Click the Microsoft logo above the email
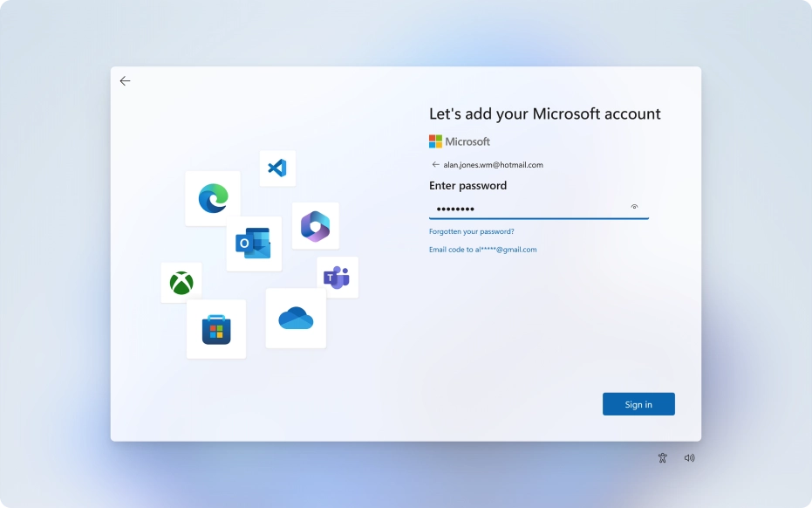Viewport: 812px width, 508px height. pos(458,141)
